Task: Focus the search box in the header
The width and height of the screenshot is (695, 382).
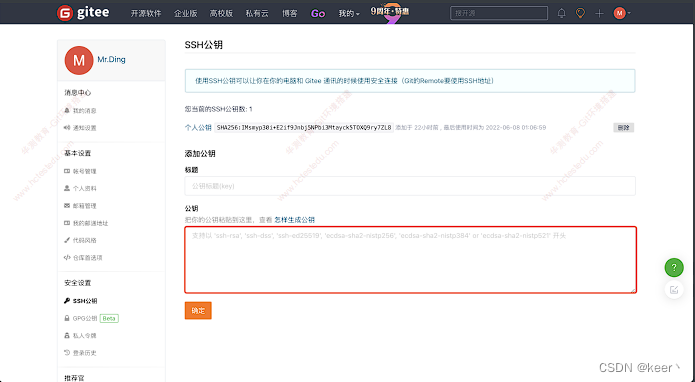Action: click(499, 13)
